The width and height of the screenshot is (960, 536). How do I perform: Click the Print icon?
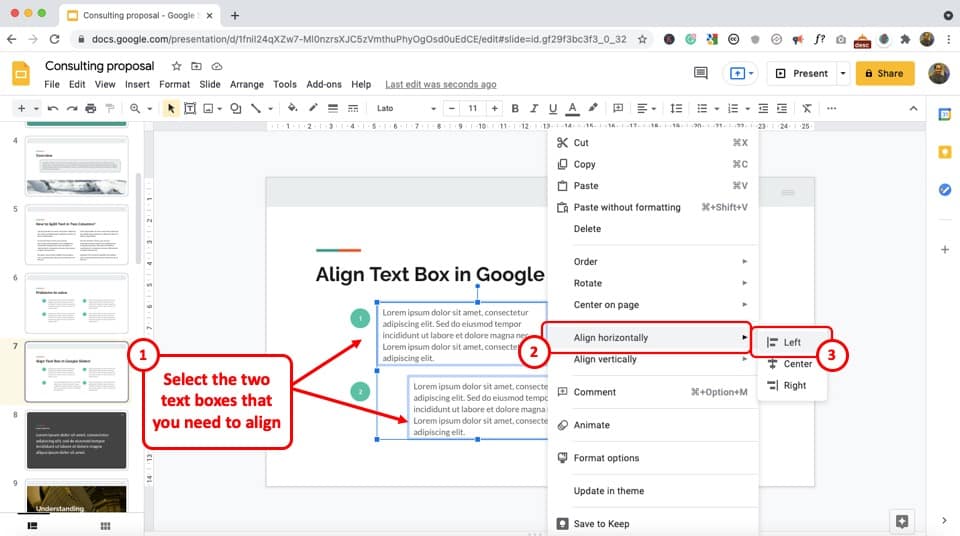click(91, 108)
